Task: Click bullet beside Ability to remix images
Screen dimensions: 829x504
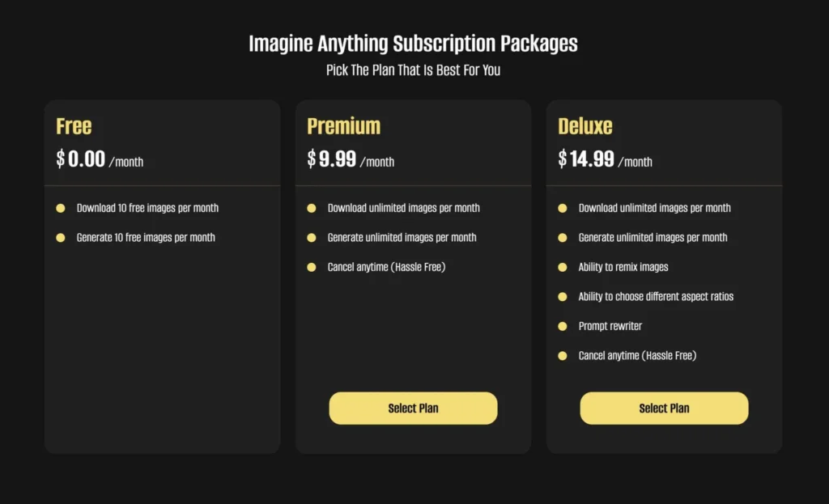Action: (x=563, y=268)
